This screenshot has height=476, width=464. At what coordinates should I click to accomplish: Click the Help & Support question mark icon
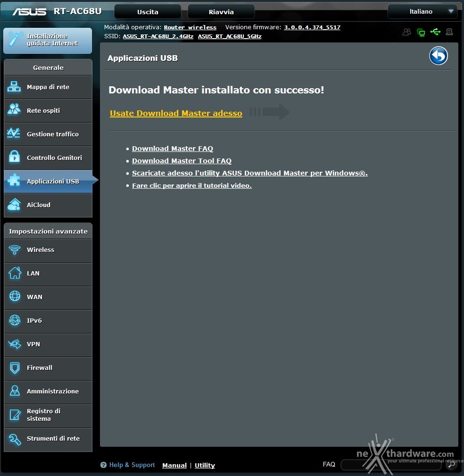pos(103,465)
